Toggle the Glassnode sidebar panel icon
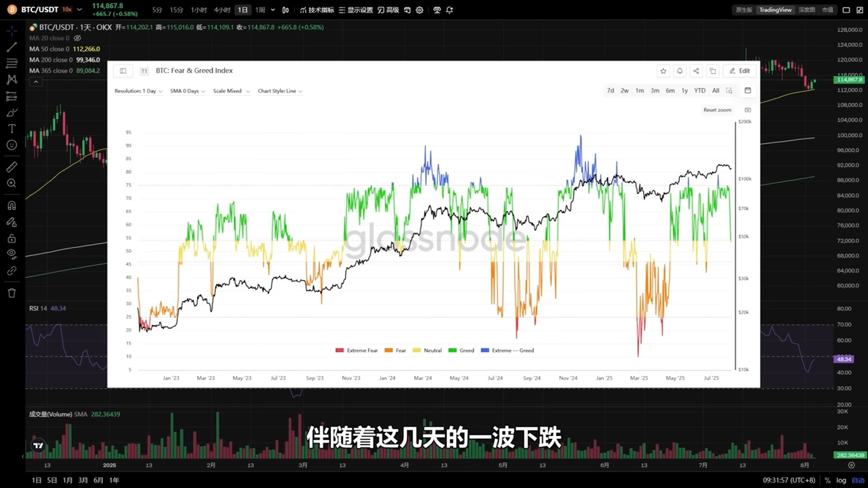 [123, 71]
